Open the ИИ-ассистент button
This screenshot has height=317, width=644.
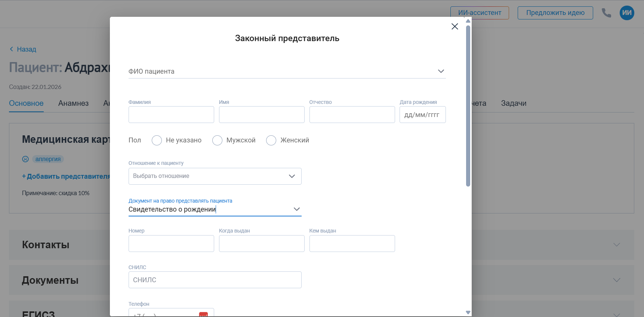point(480,13)
